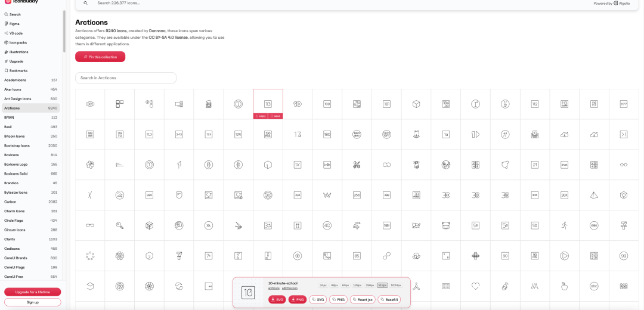Download the icon as SVG
Image resolution: width=644 pixels, height=310 pixels.
277,299
